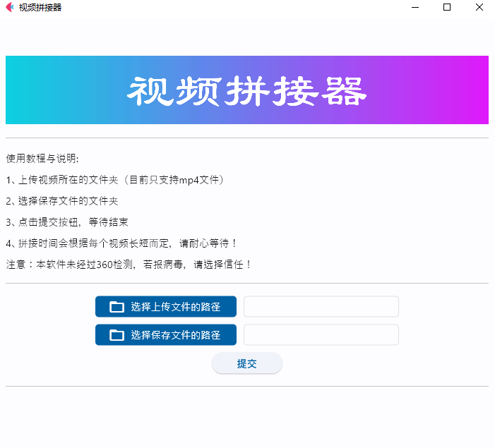Click the magenta right end of the gradient banner
495x448 pixels.
473,90
